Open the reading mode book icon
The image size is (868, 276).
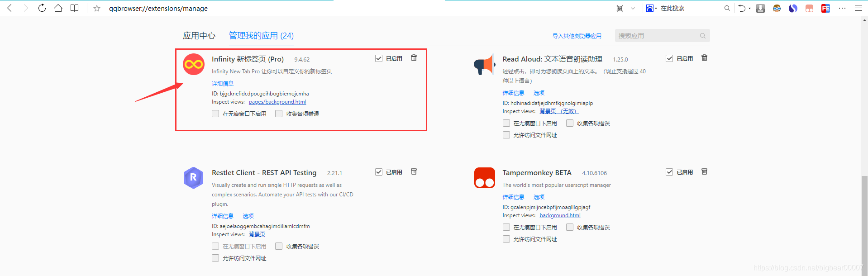[75, 8]
